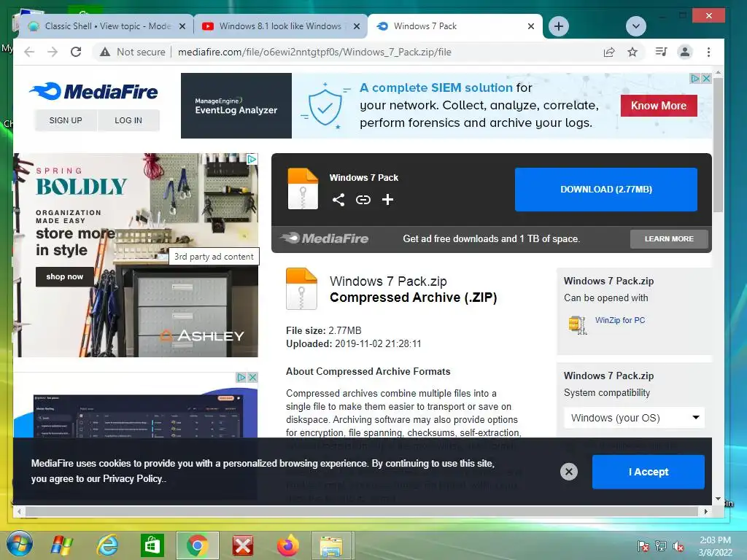Click the browser forward arrow
The height and width of the screenshot is (560, 747).
pyautogui.click(x=53, y=52)
